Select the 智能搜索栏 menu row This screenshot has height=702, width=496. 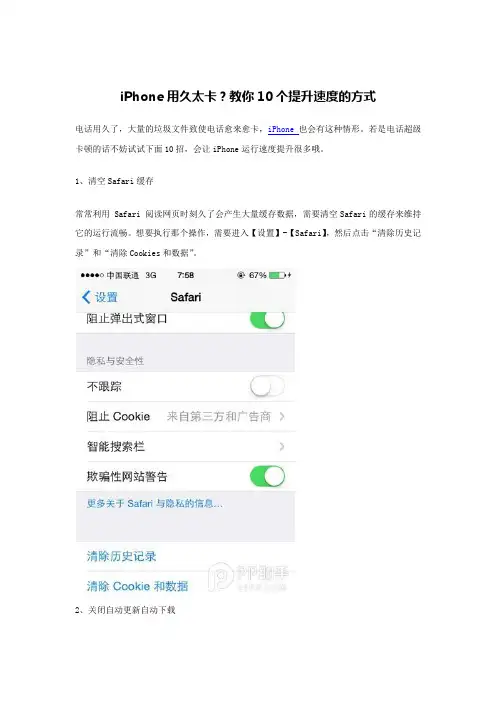coord(186,446)
